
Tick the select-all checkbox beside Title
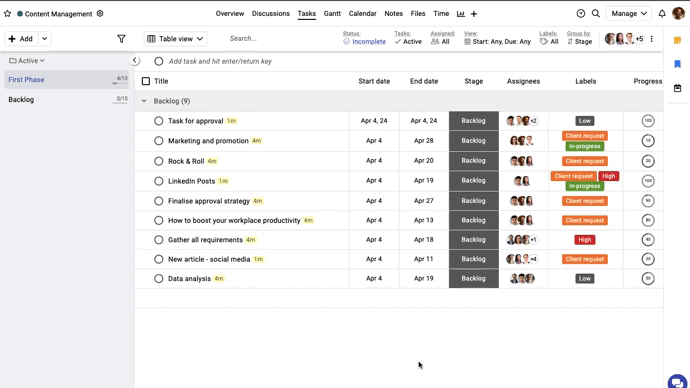pos(146,81)
